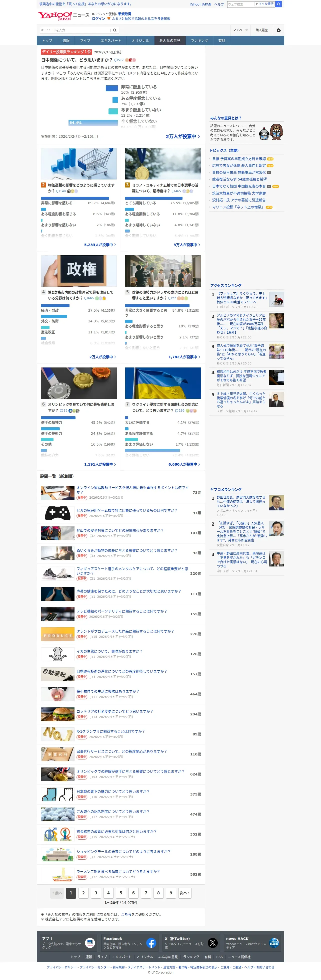The width and height of the screenshot is (321, 980).
Task: Click the 新規取得 link
Action: pos(124,14)
